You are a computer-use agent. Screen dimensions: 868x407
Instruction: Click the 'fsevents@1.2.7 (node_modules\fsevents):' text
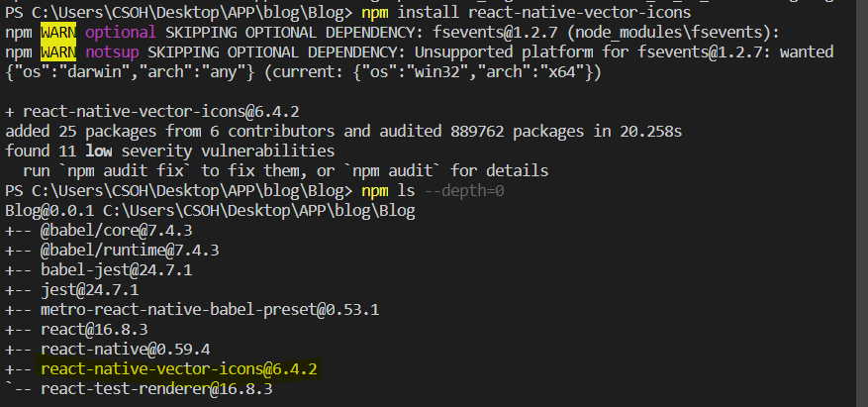pos(606,33)
